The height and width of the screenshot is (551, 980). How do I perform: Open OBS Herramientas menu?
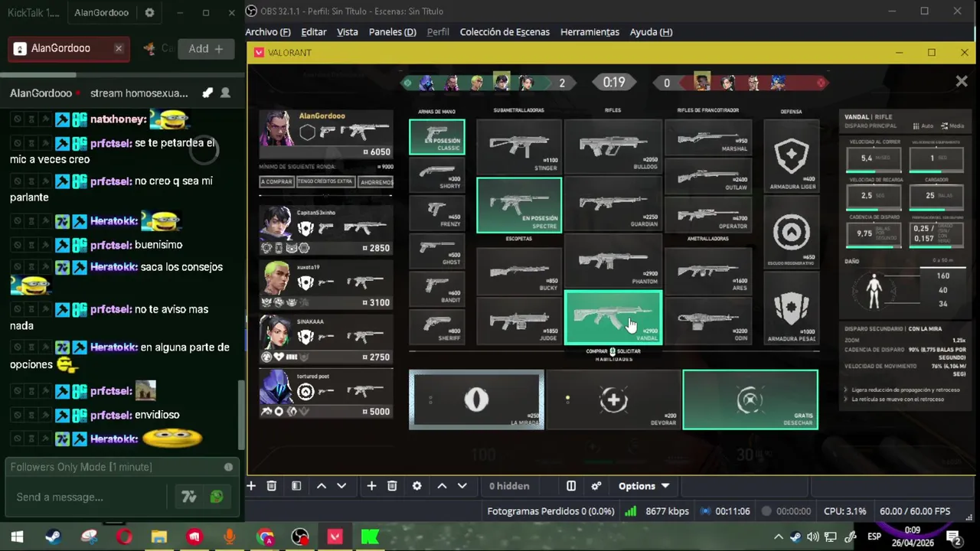tap(590, 32)
